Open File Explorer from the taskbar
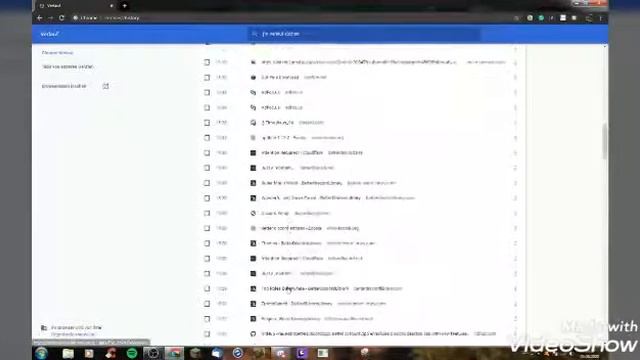Viewport: 640px width, 360px height. click(x=68, y=353)
